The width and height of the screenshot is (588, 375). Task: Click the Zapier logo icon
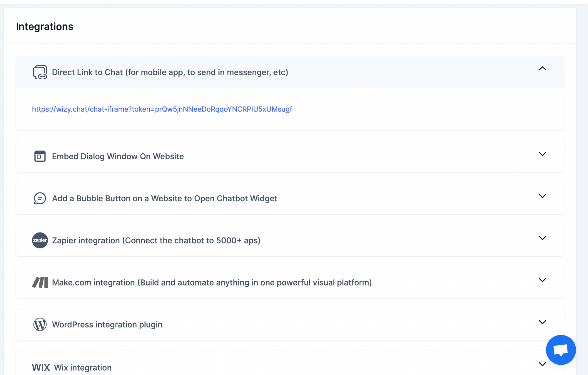click(40, 240)
